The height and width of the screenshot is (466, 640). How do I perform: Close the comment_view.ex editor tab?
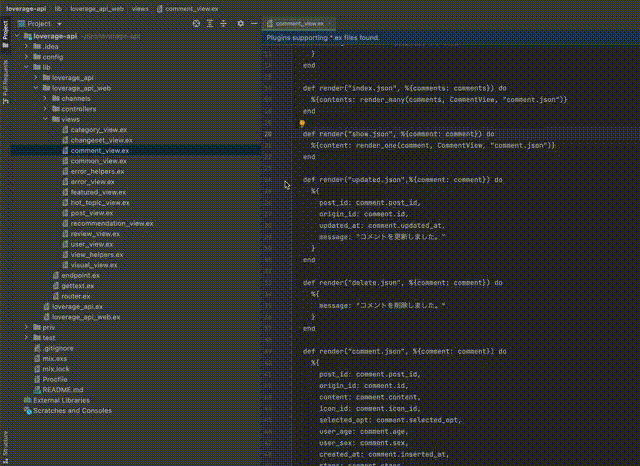click(x=330, y=24)
